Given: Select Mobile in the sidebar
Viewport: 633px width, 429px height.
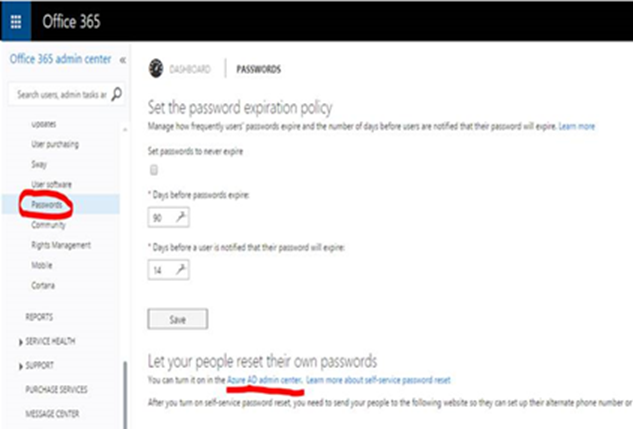Looking at the screenshot, I should (x=42, y=265).
